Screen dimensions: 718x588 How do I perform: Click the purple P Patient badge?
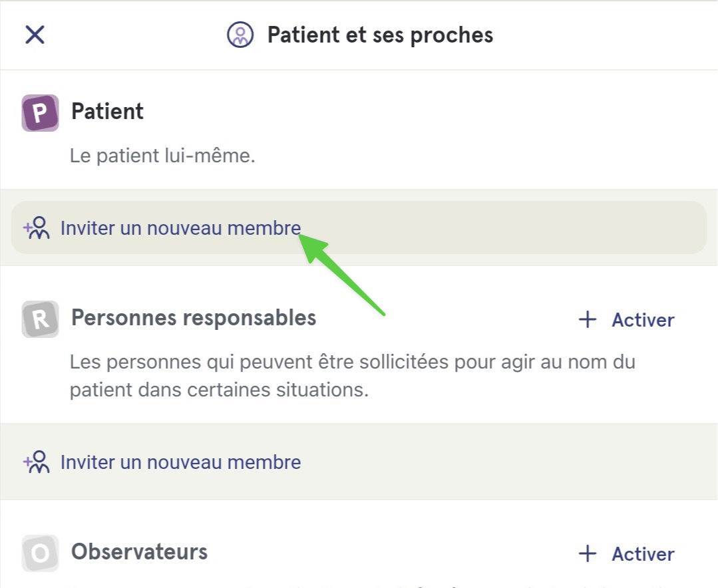41,113
